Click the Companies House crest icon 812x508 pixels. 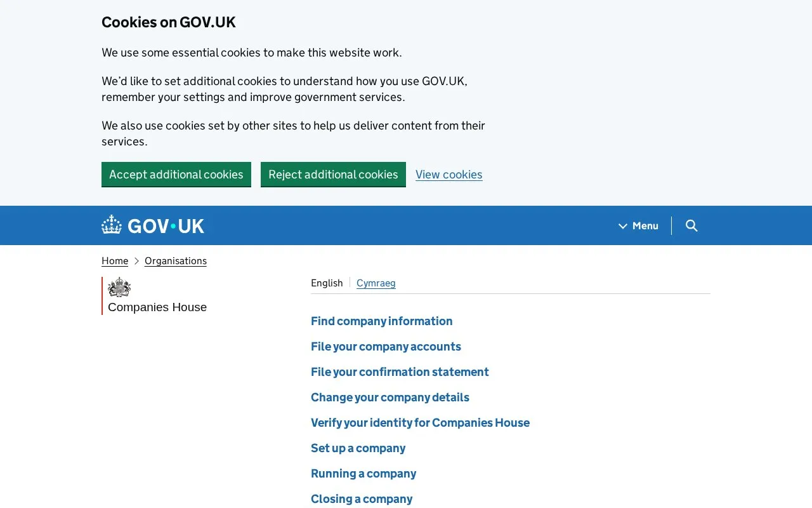point(119,288)
